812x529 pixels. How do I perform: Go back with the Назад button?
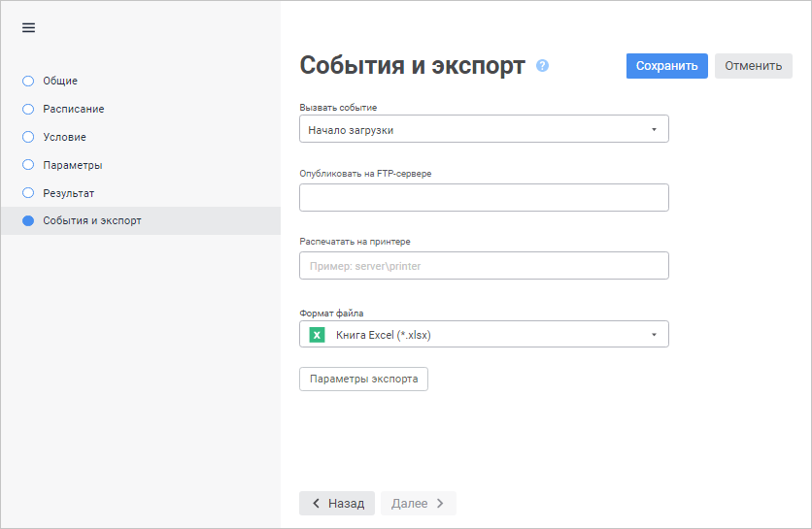337,503
